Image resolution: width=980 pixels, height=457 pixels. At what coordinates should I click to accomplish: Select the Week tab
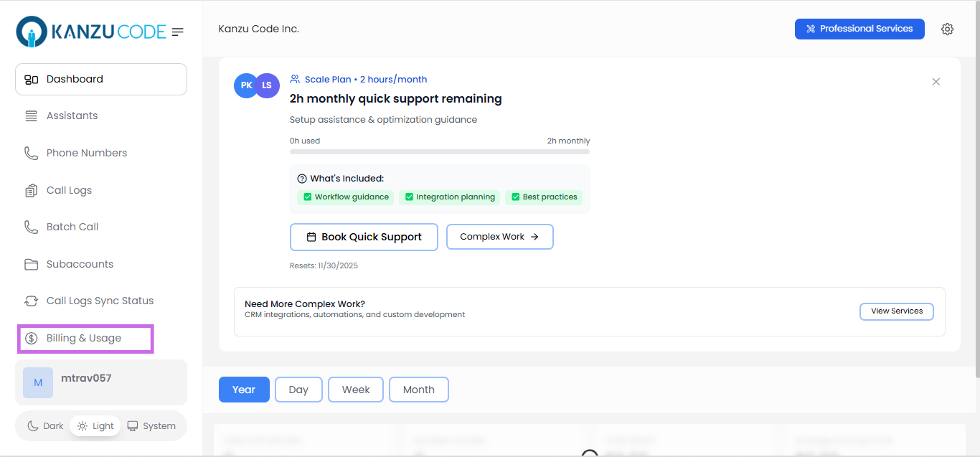point(356,390)
